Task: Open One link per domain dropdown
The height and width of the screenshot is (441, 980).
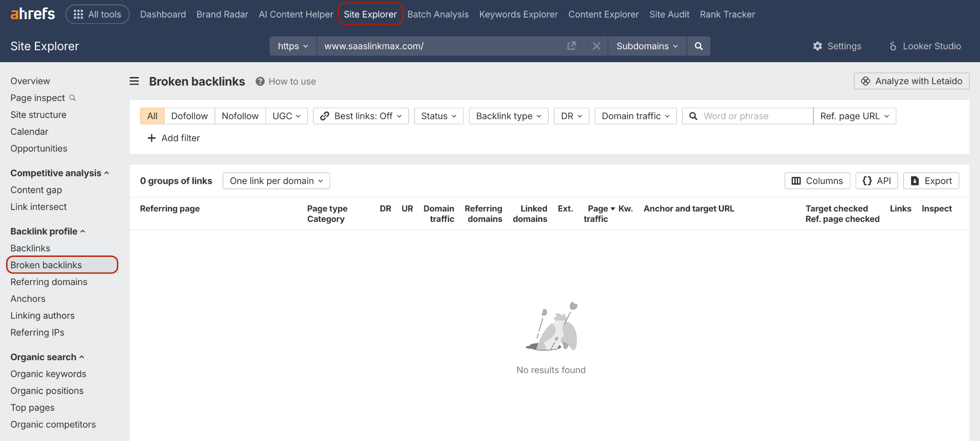Action: 276,181
